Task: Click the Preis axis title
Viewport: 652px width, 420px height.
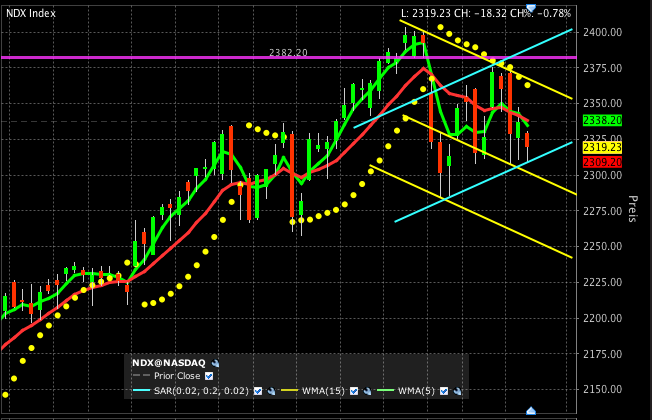Action: point(632,209)
